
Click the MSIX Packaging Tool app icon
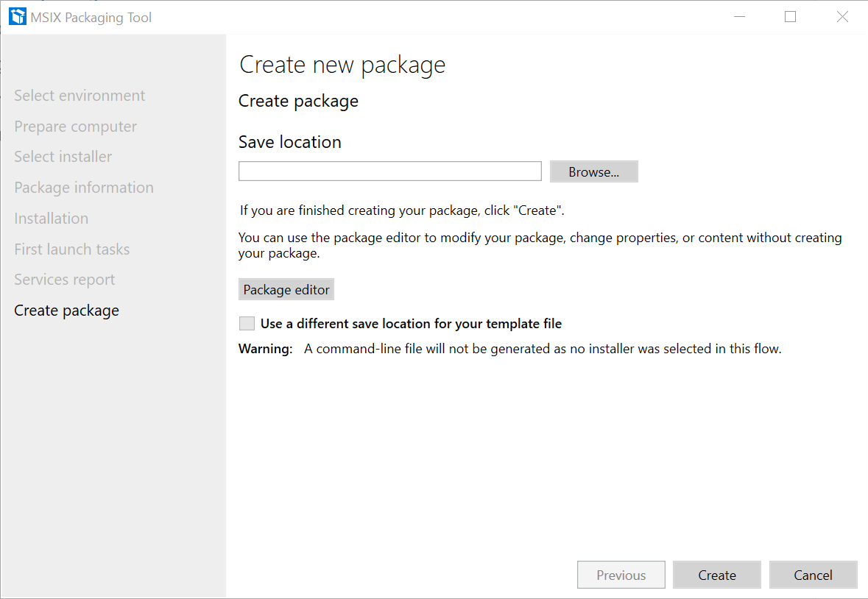tap(18, 17)
